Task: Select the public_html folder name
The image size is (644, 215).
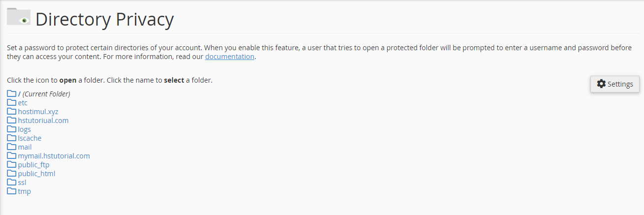Action: click(36, 174)
